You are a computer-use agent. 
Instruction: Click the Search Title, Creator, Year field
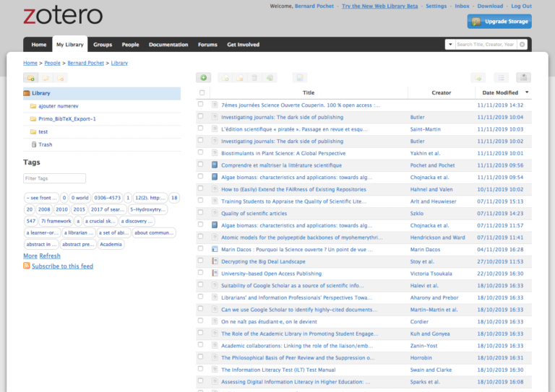click(x=486, y=45)
